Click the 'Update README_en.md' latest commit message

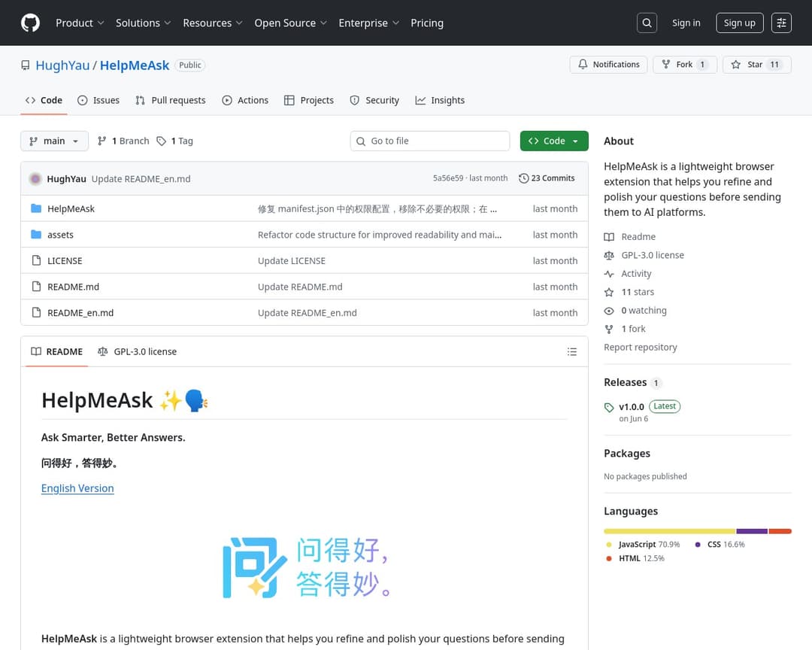tap(141, 179)
